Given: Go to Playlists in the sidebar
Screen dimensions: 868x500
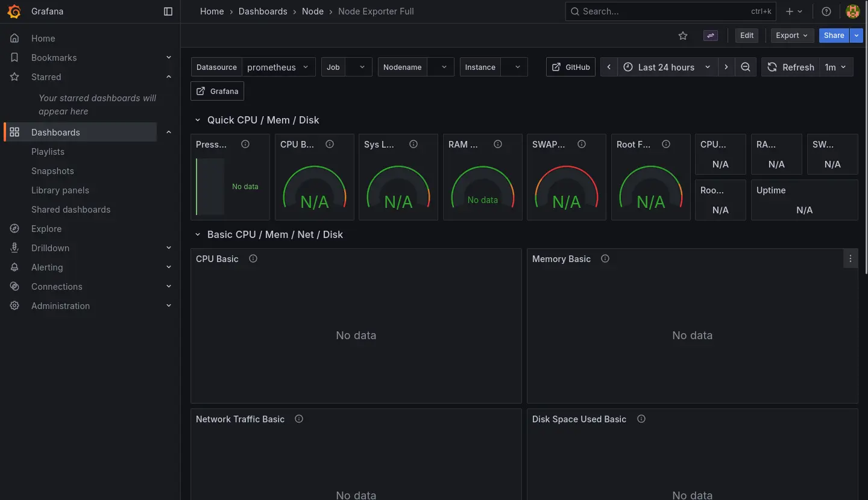Looking at the screenshot, I should (x=48, y=151).
